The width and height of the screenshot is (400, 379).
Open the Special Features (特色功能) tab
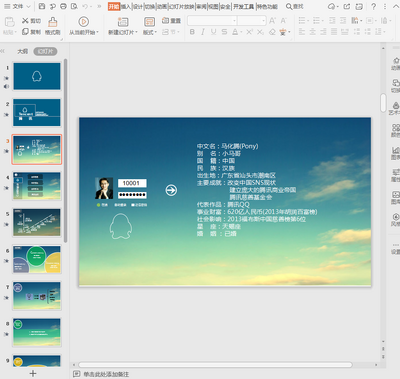coord(267,6)
